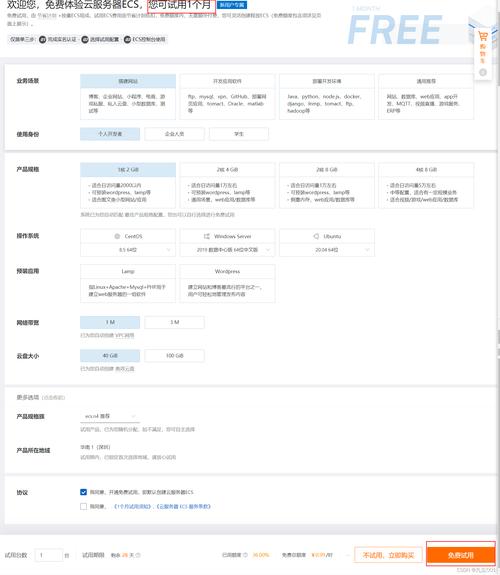Screen dimensions: 500x575
Task: Check the unchecked service terms checkbox
Action: click(x=83, y=506)
